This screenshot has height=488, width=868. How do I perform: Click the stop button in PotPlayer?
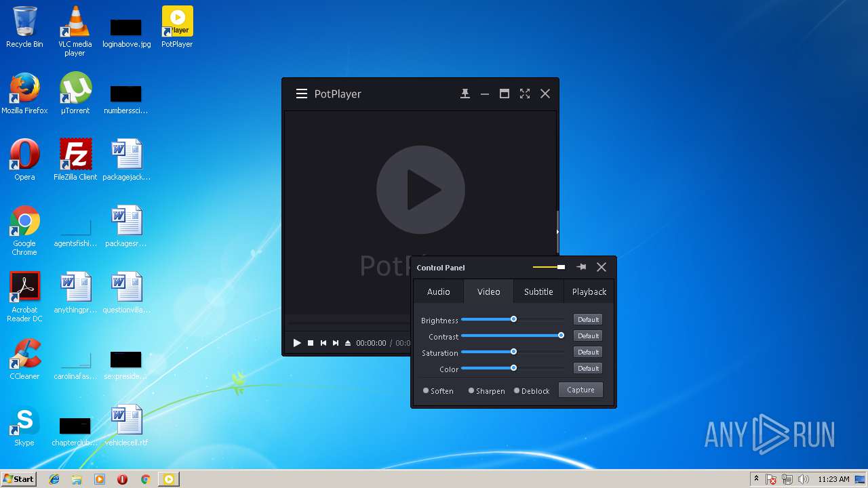311,343
